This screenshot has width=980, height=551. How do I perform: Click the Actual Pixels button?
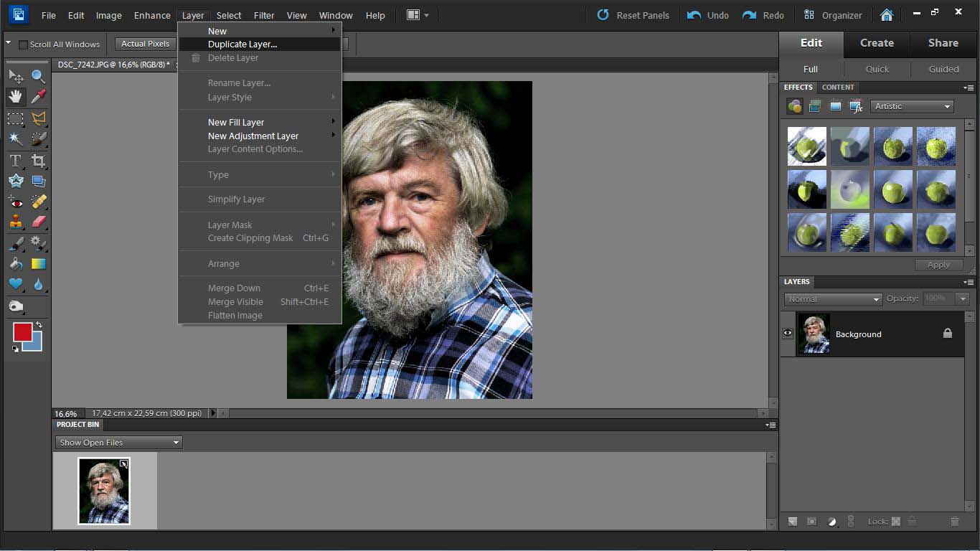(x=146, y=44)
